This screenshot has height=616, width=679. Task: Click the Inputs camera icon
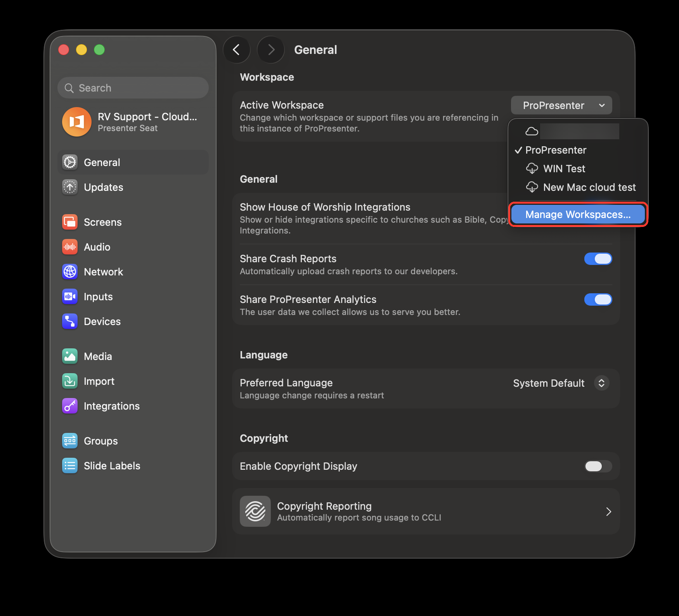tap(70, 296)
